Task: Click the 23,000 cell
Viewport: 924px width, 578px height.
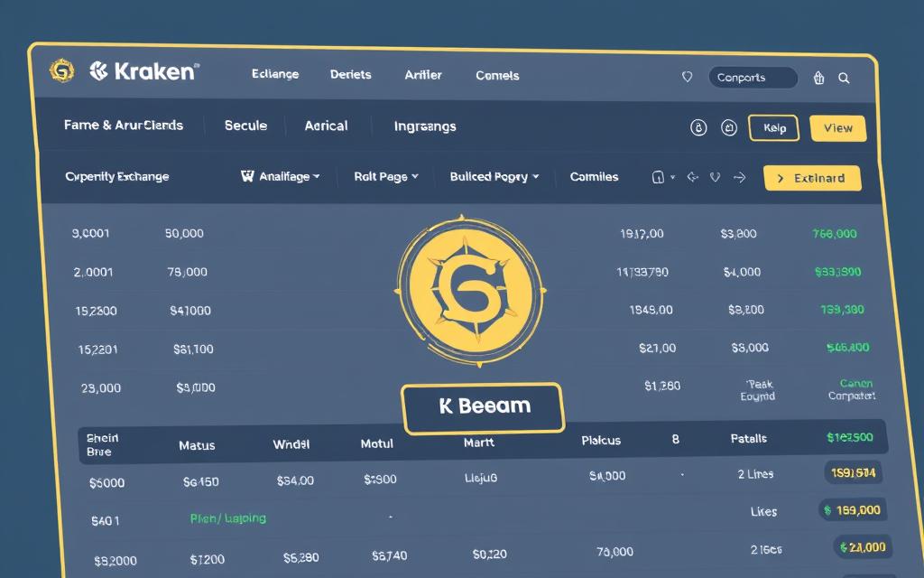Action: 101,388
